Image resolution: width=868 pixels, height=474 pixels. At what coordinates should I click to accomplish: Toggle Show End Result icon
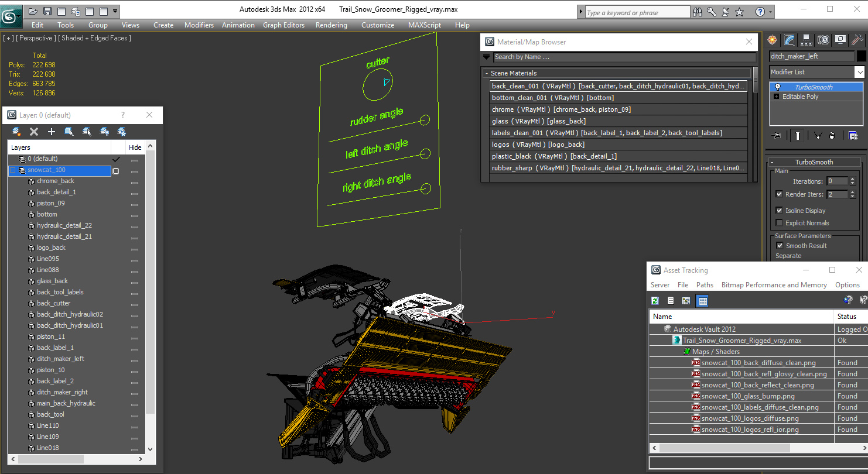pos(797,136)
